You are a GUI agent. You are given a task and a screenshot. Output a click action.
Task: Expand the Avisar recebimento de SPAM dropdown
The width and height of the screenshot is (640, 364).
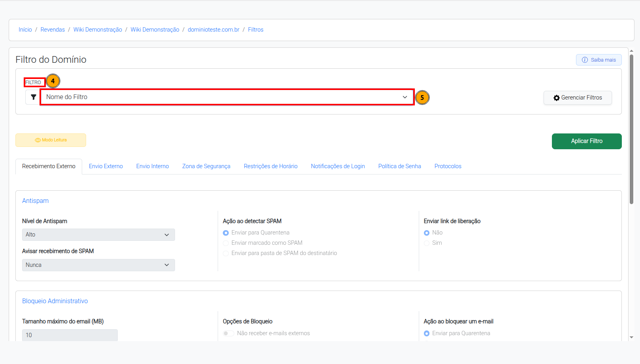[98, 265]
